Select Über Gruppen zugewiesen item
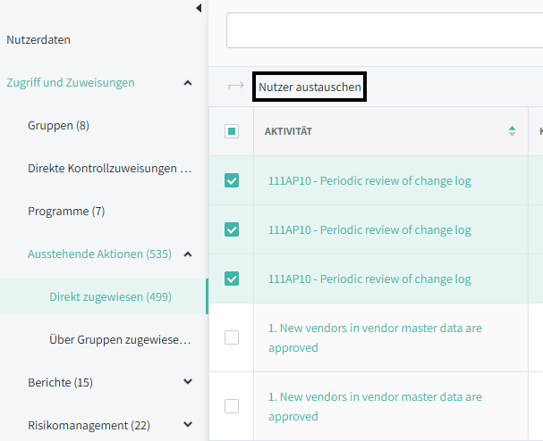 pyautogui.click(x=120, y=339)
